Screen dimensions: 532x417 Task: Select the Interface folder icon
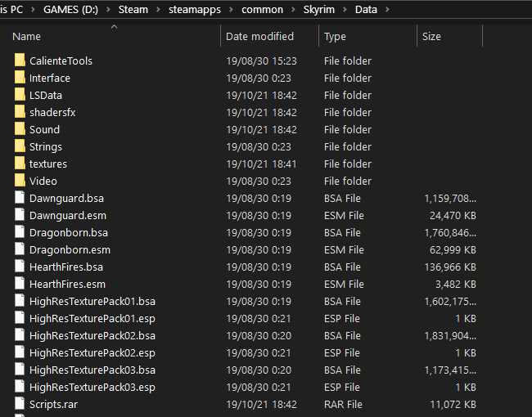click(20, 78)
